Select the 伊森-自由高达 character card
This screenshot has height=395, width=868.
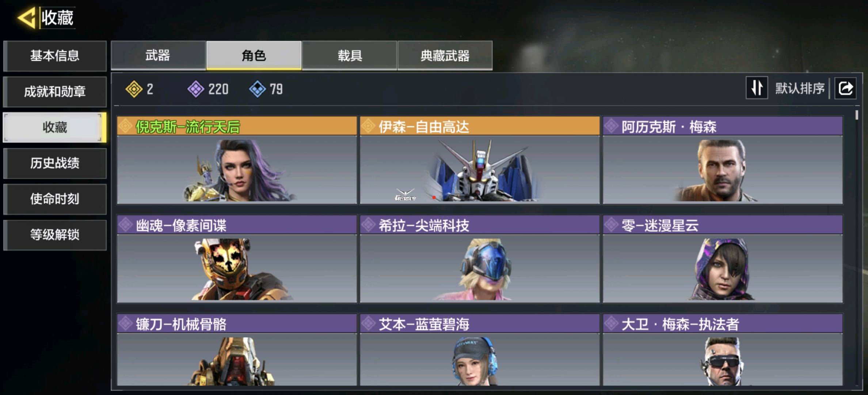480,160
